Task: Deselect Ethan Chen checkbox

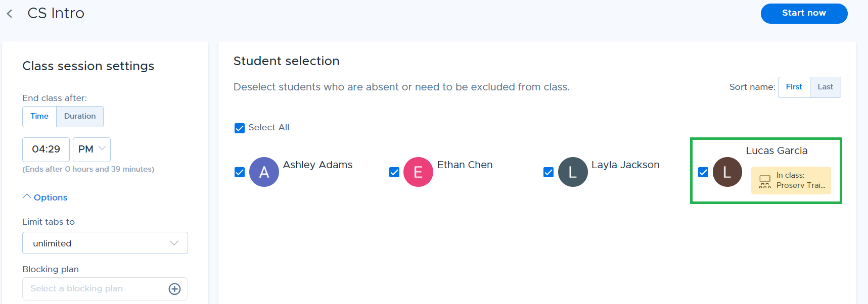Action: tap(394, 172)
